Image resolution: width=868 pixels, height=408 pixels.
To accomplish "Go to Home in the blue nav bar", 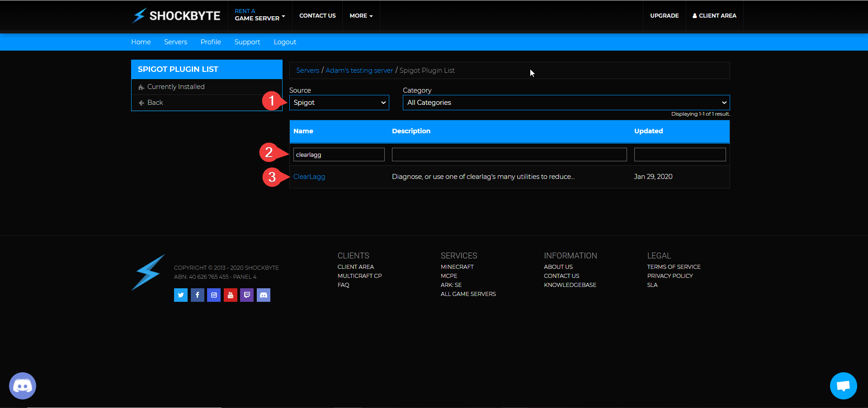I will [x=141, y=42].
